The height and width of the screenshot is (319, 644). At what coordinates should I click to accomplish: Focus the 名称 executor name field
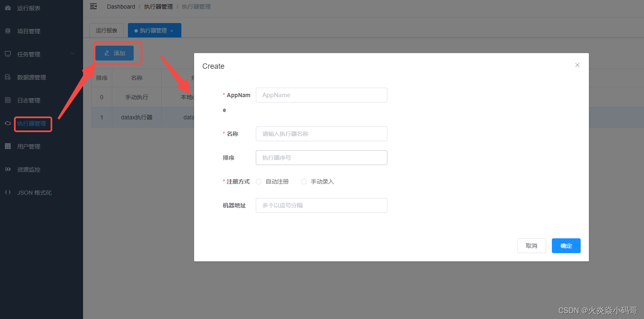pos(322,134)
